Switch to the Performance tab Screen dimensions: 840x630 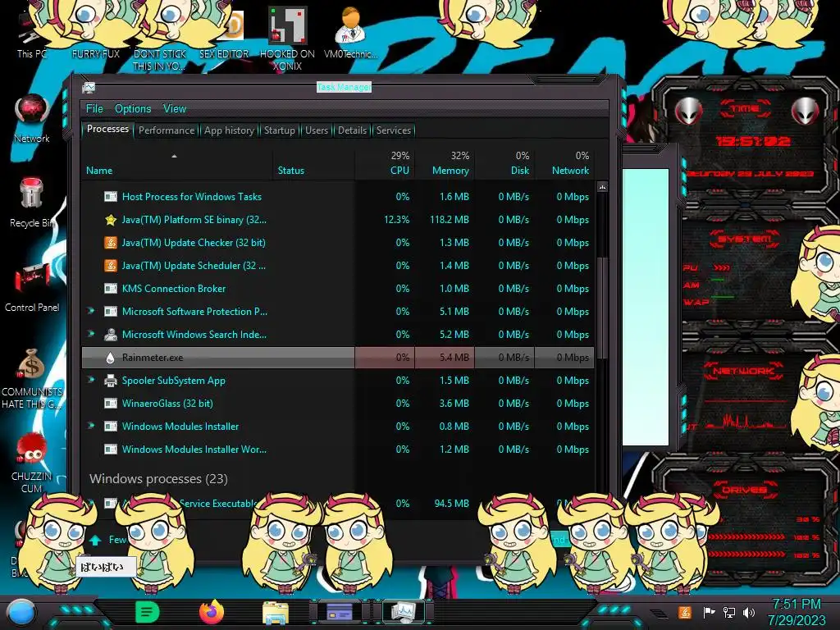(x=167, y=130)
